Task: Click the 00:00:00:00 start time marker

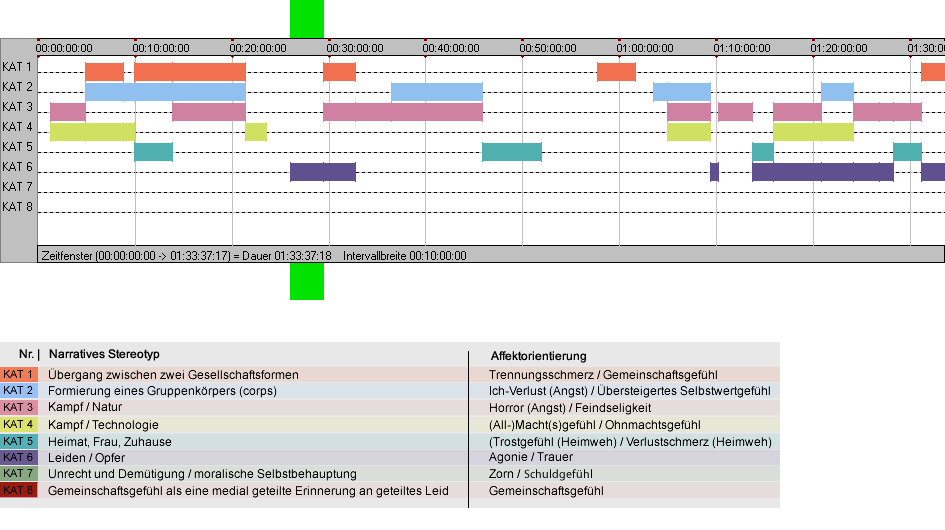Action: pos(64,48)
